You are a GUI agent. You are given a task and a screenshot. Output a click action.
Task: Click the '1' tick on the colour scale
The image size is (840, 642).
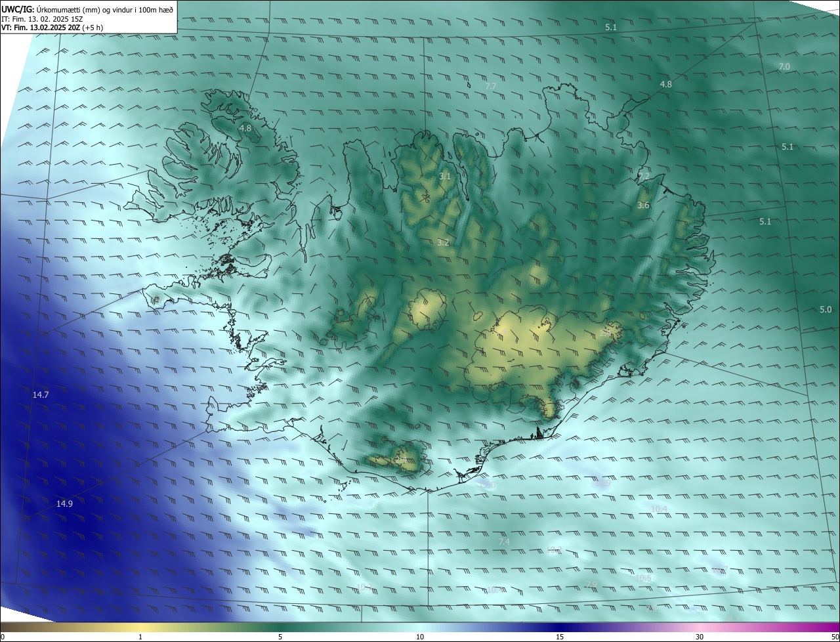pos(140,637)
